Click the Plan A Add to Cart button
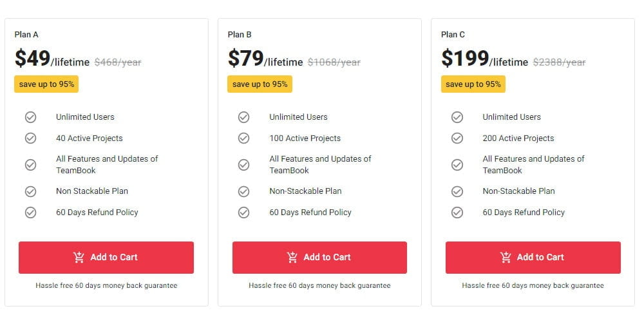Image resolution: width=644 pixels, height=313 pixels. pos(106,258)
